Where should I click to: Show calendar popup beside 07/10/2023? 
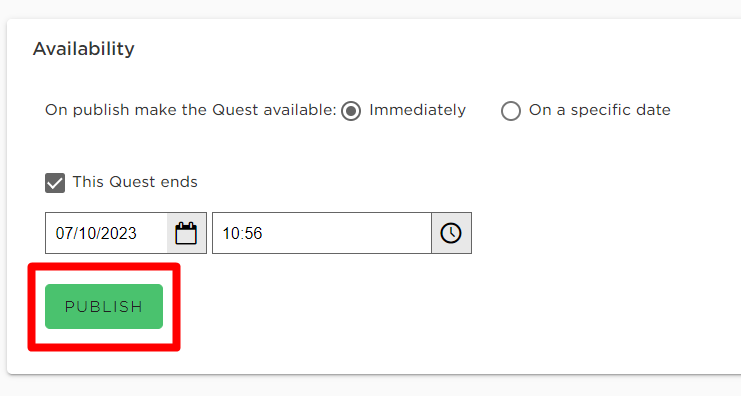pyautogui.click(x=186, y=233)
